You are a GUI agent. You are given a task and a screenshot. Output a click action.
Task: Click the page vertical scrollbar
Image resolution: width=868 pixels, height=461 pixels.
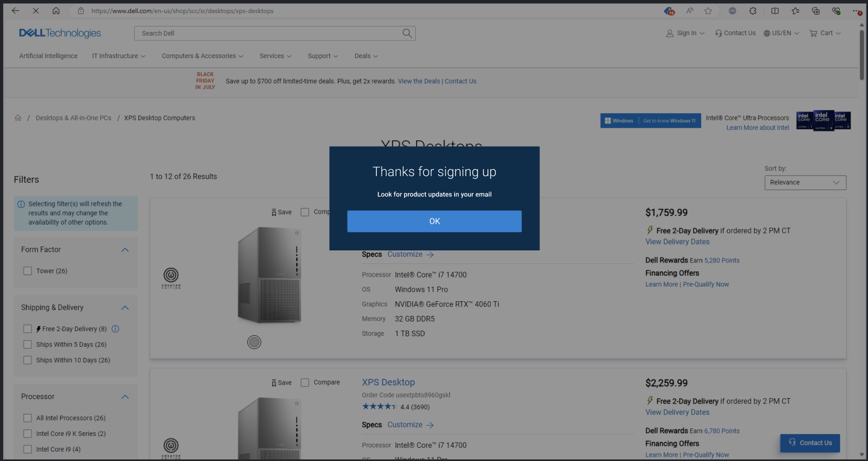pyautogui.click(x=862, y=55)
